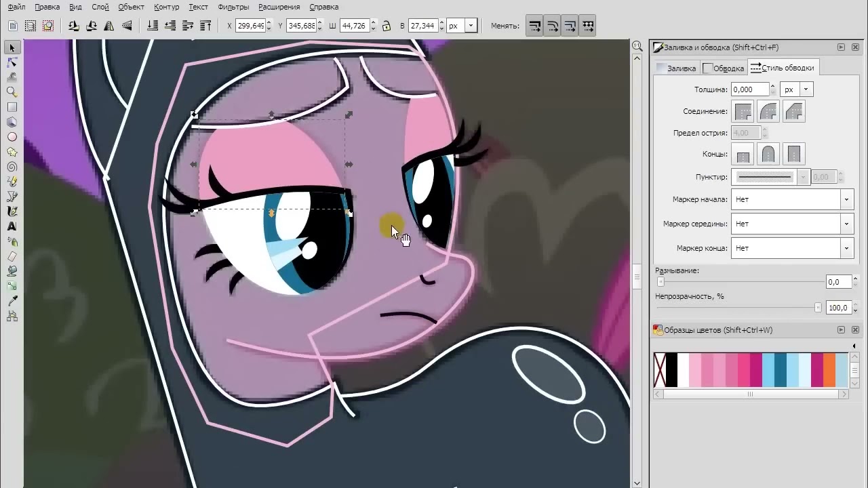The image size is (868, 488).
Task: Select the Spiral tool
Action: pyautogui.click(x=12, y=167)
